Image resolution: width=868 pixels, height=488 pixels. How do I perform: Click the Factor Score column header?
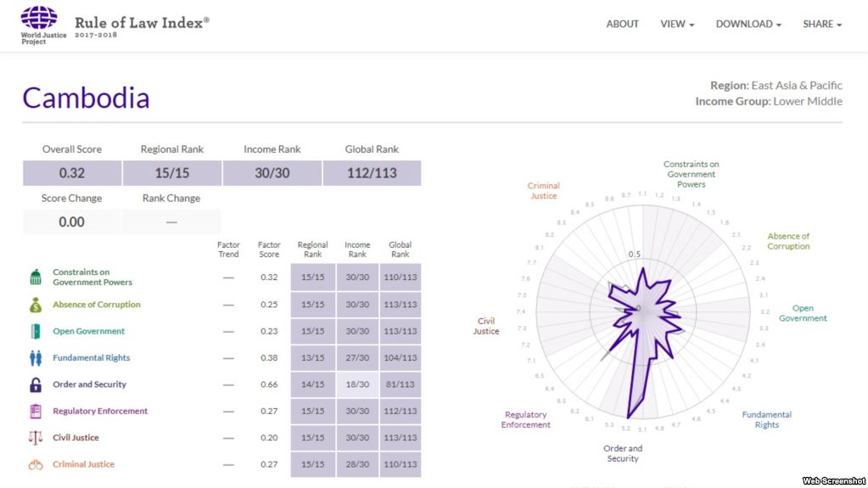(269, 250)
